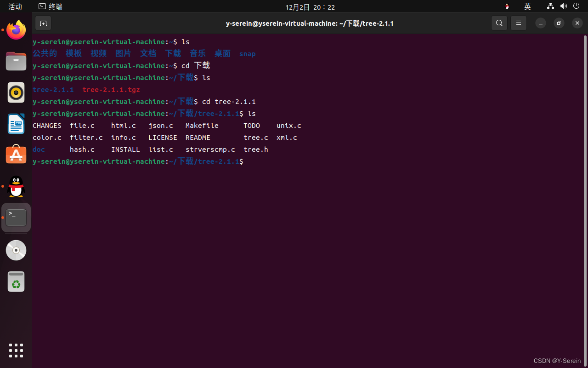This screenshot has height=368, width=588.
Task: Click Show Applications at the dock bottom
Action: (x=16, y=351)
